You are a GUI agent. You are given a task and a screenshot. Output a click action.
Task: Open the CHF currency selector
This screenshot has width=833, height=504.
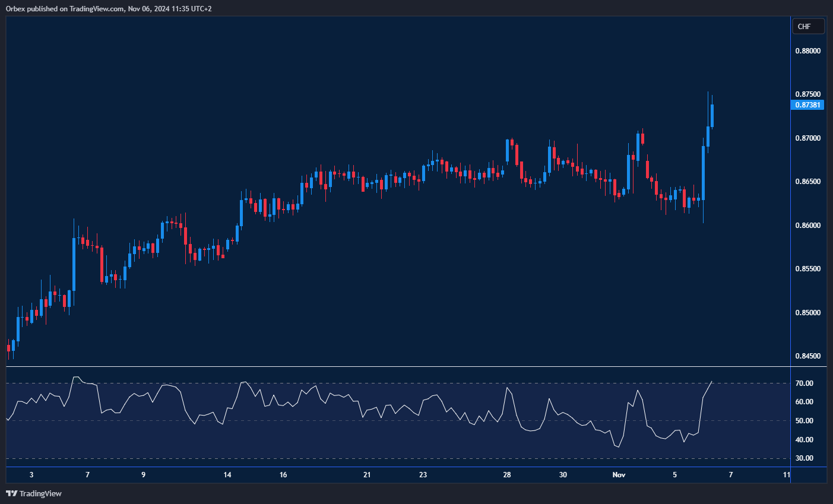click(808, 27)
